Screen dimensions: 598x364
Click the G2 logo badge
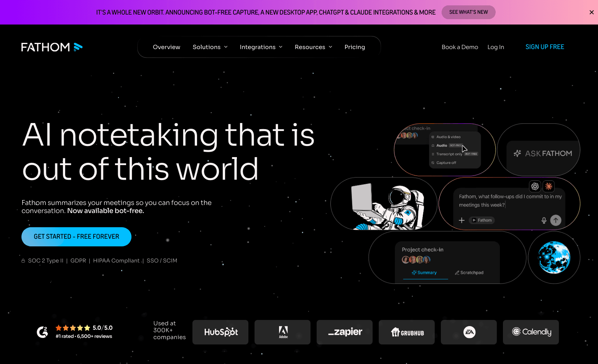click(x=42, y=332)
